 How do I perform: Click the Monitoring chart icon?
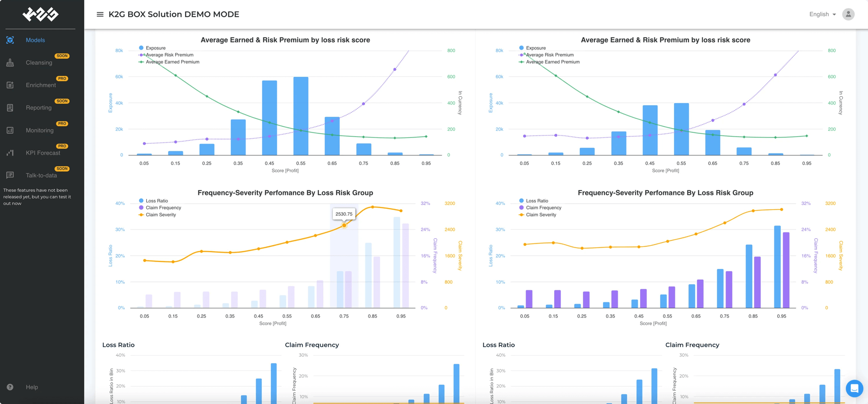(x=10, y=130)
